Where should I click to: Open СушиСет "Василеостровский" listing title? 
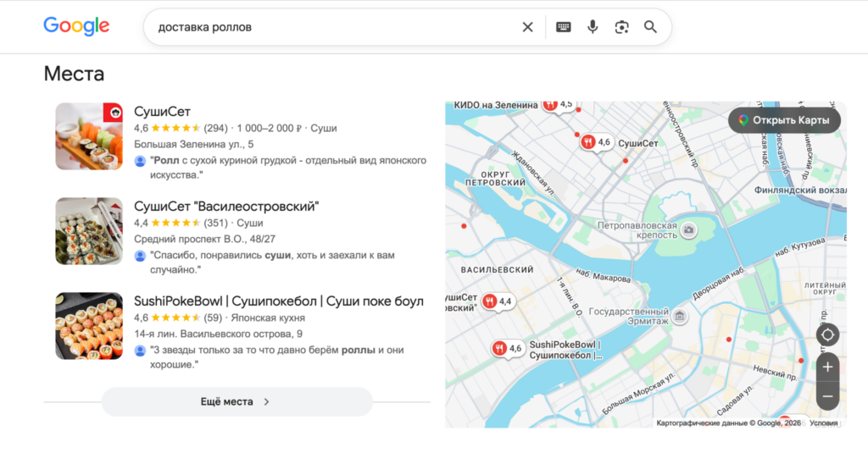[x=226, y=207]
